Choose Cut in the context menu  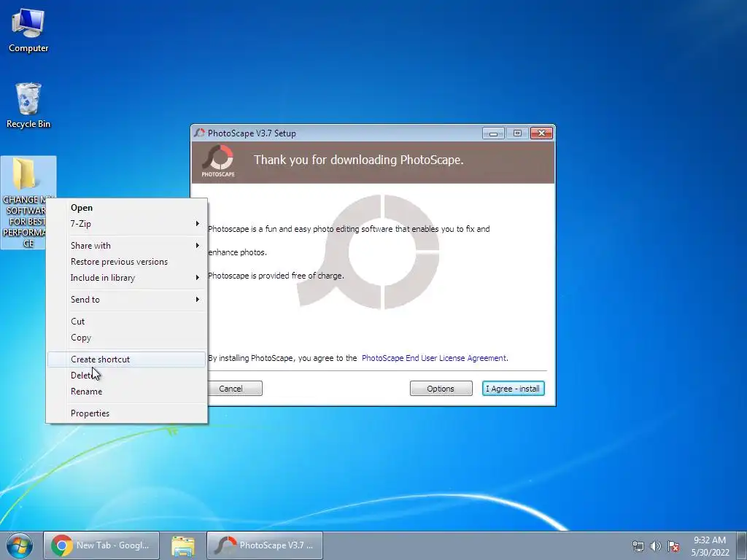tap(127, 322)
